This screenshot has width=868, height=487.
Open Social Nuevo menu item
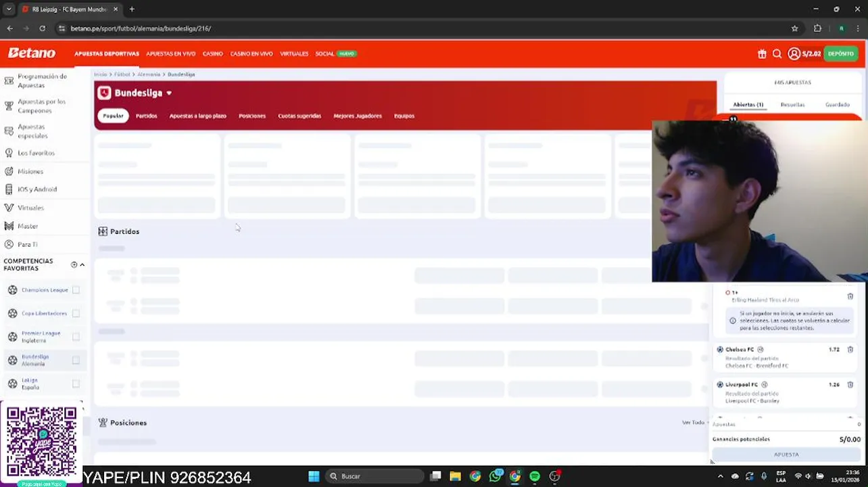335,53
